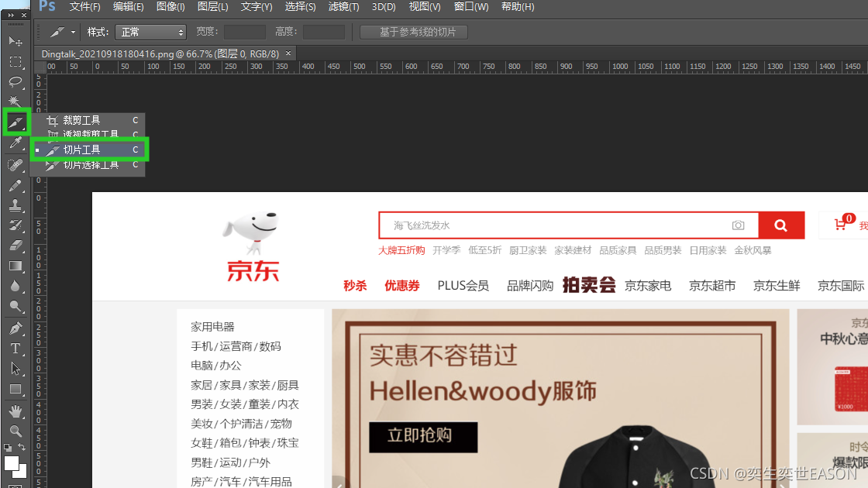Open the 帮助(H) menu

[518, 7]
